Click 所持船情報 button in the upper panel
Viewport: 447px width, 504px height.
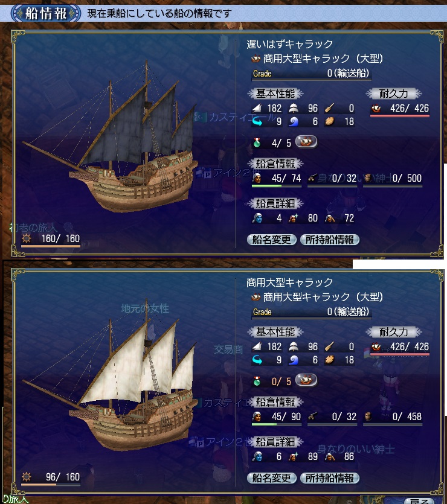pyautogui.click(x=329, y=240)
